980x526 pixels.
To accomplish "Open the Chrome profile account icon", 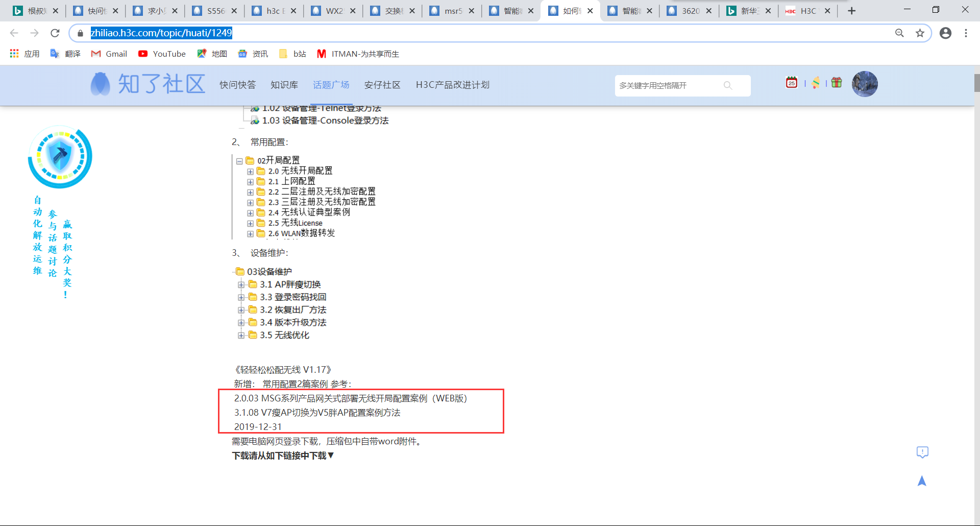I will tap(945, 33).
